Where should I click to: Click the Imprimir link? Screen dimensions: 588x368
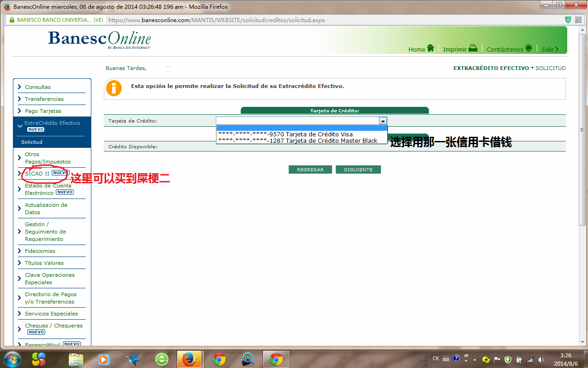[x=455, y=49]
